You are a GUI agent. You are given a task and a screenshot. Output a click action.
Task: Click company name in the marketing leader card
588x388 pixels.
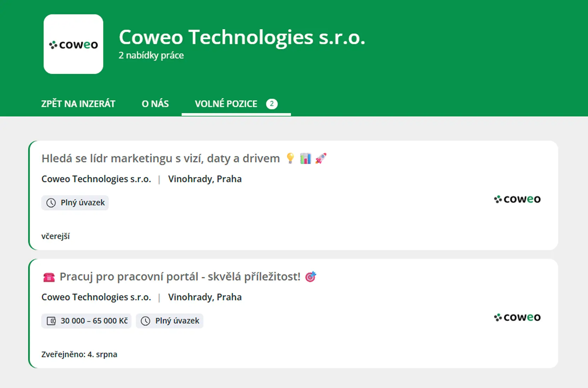point(96,179)
